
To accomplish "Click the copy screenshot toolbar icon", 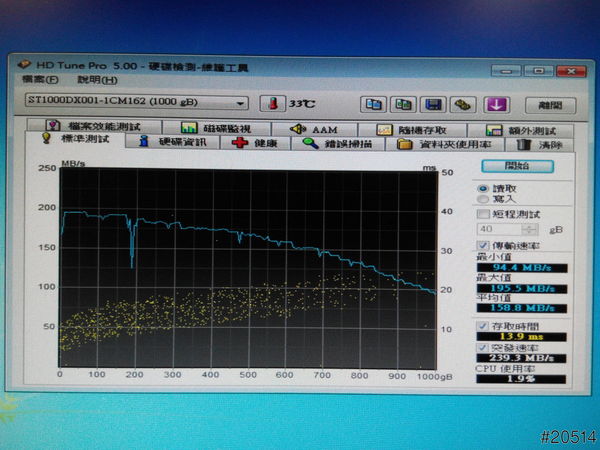I will click(x=403, y=104).
